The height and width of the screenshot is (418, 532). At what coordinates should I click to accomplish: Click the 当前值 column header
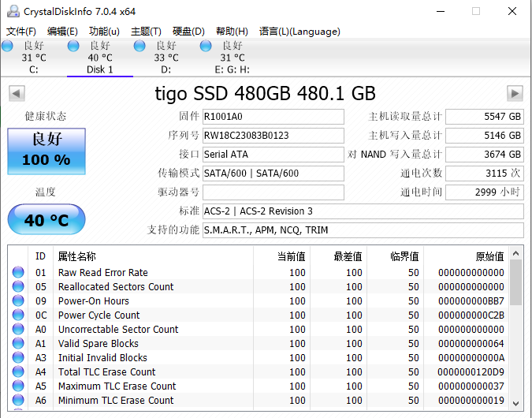[x=281, y=256]
